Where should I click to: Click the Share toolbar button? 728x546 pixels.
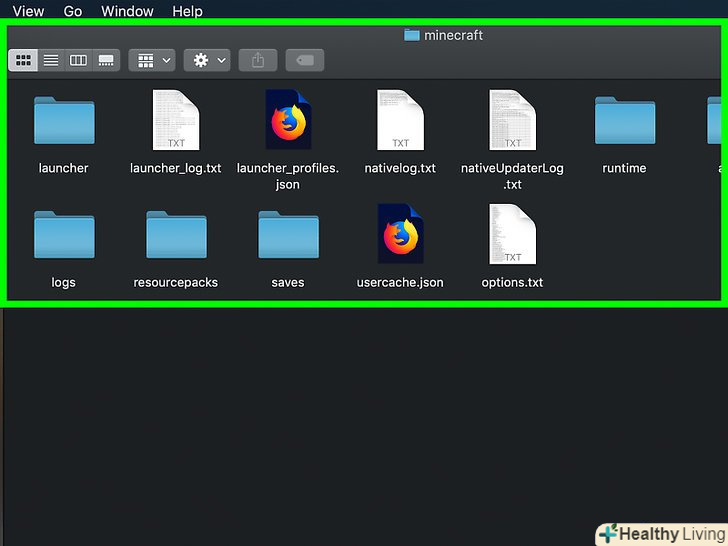point(258,60)
